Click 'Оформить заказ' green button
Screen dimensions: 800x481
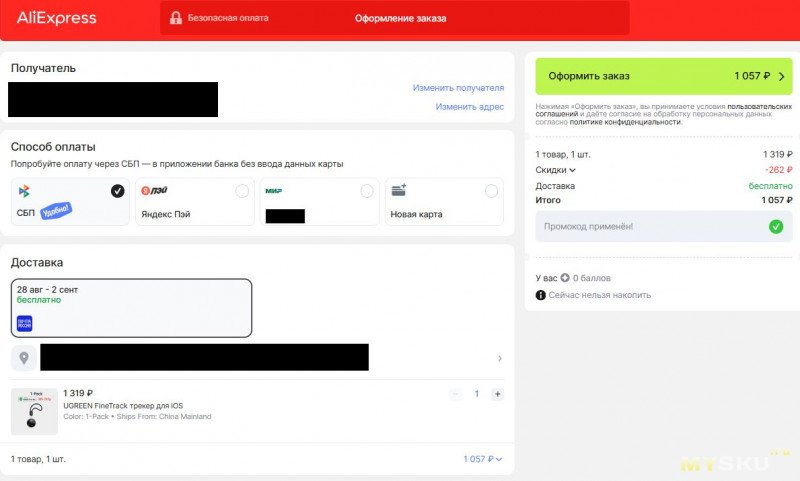[x=664, y=76]
